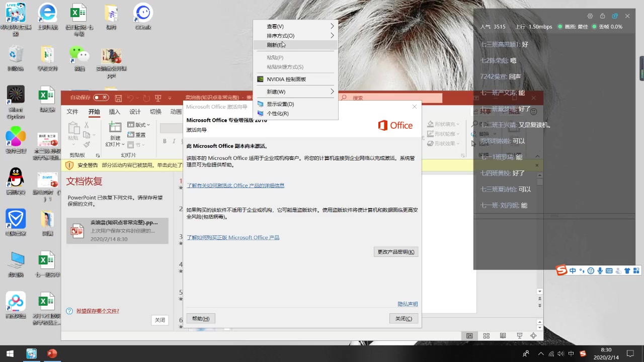
Task: Toggle Sogou 中 Chinese/English mode
Action: coord(573,270)
